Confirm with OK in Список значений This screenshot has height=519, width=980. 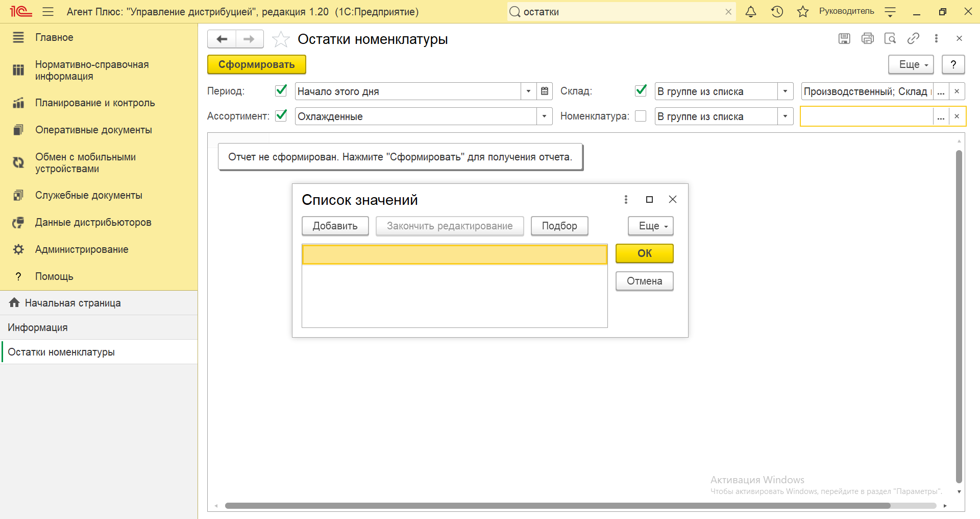point(645,253)
